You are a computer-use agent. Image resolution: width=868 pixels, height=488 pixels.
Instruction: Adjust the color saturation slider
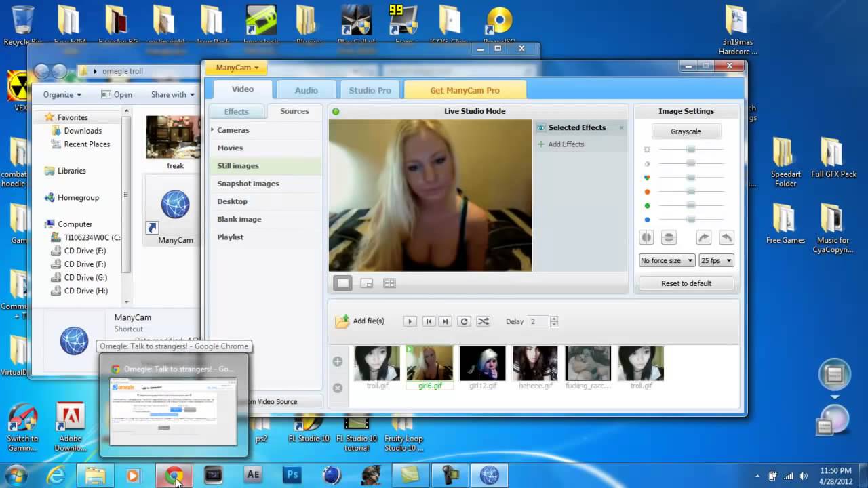point(690,178)
